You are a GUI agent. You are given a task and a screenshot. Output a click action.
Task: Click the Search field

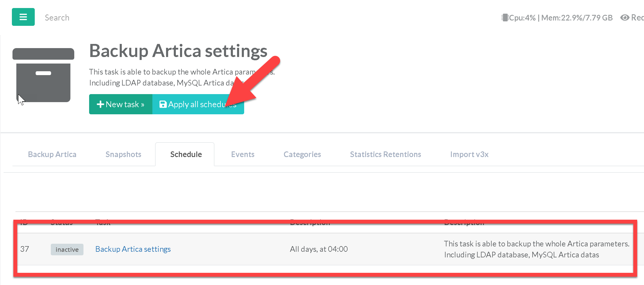click(x=57, y=18)
